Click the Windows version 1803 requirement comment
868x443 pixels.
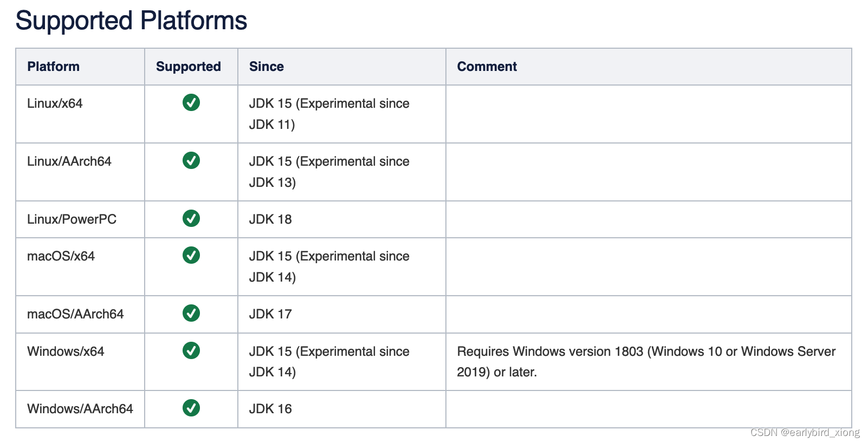pos(646,362)
